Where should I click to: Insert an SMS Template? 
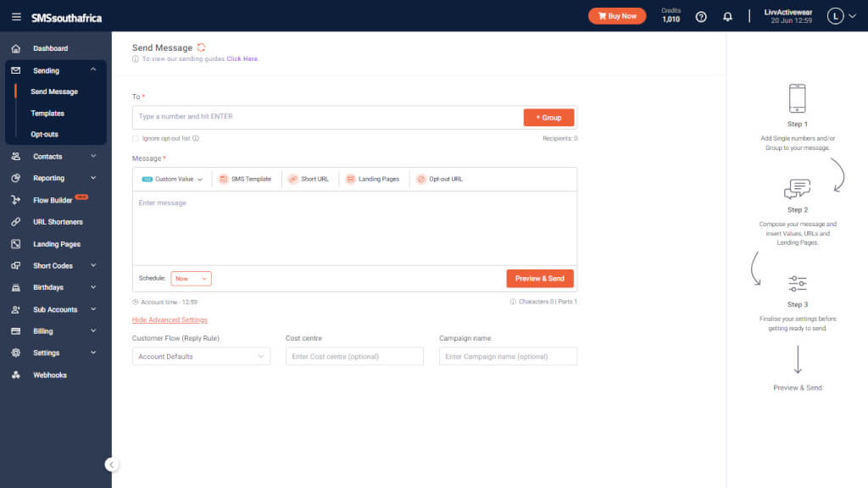click(x=245, y=180)
